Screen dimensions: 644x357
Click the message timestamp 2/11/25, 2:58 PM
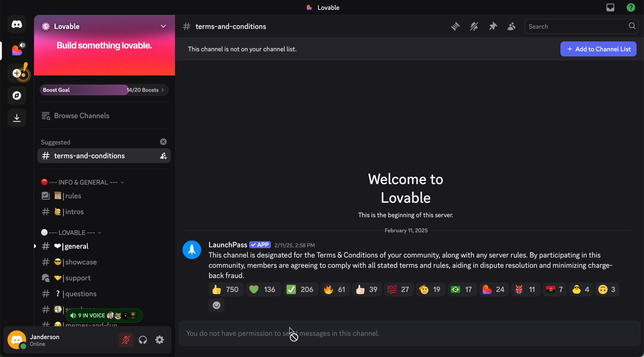[294, 245]
